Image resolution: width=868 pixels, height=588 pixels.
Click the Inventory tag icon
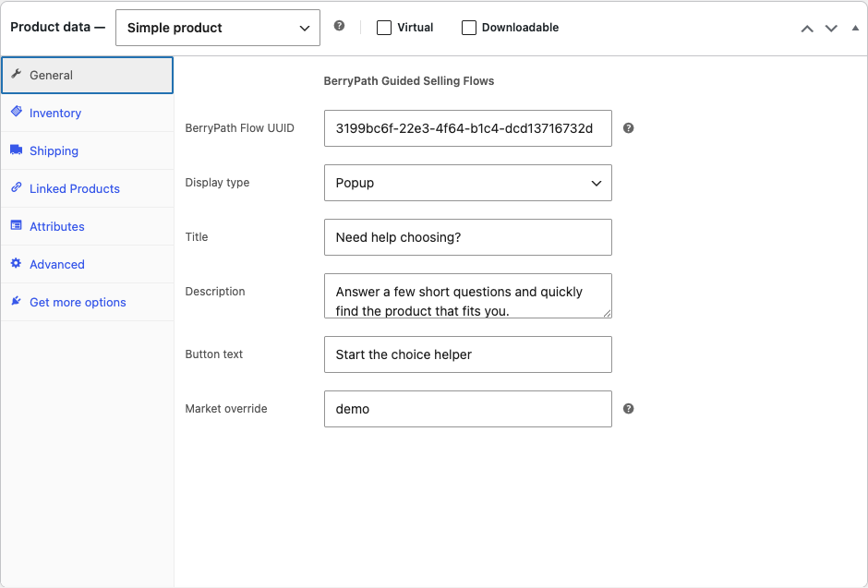coord(17,112)
